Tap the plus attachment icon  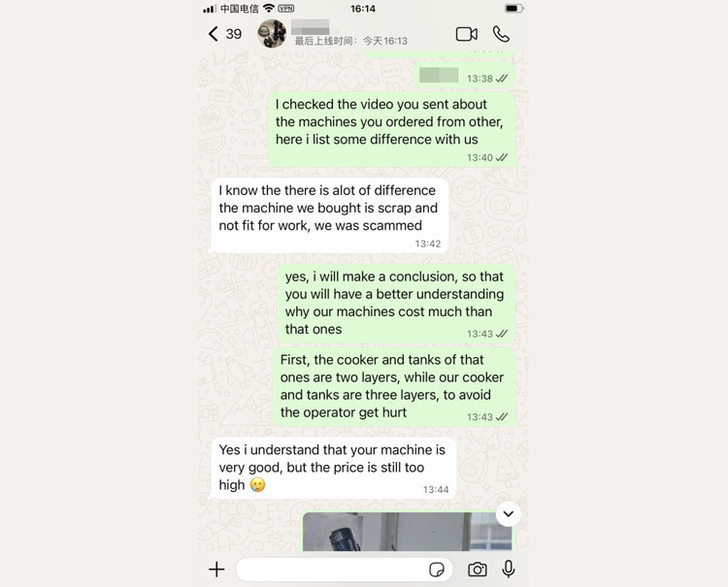(x=216, y=570)
